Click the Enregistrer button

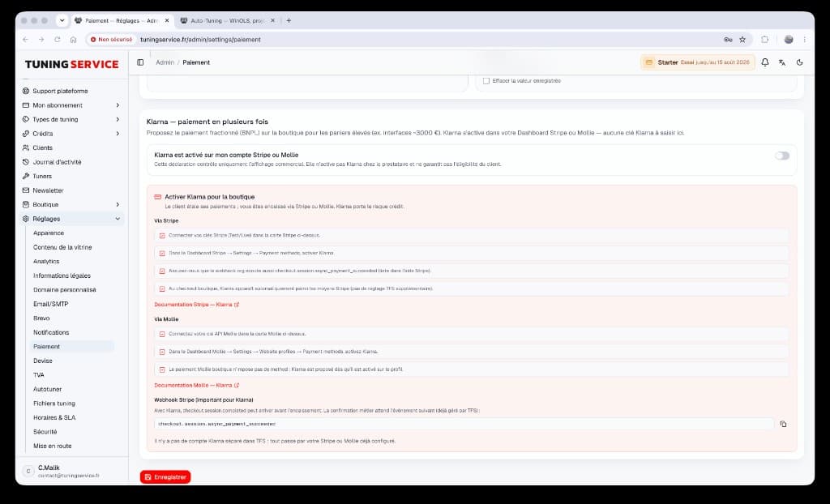165,477
